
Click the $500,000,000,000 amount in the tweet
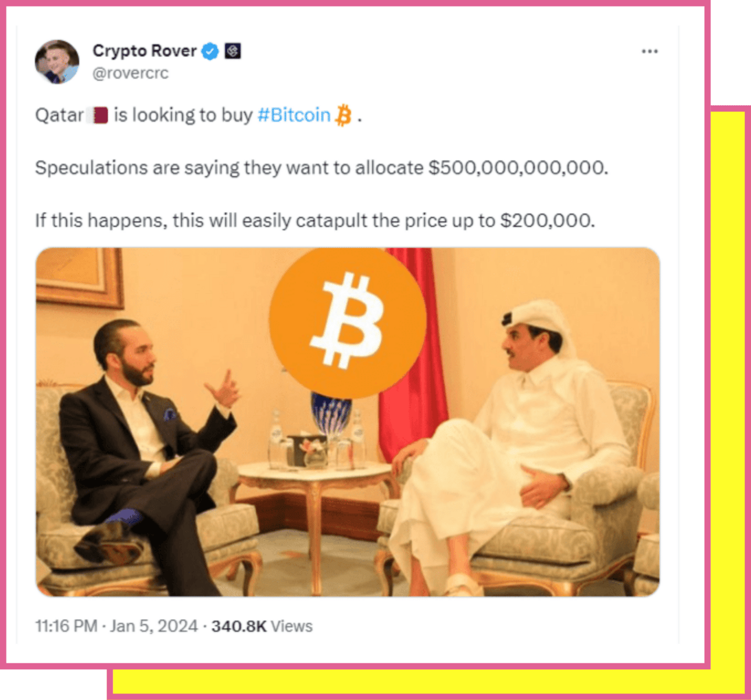pos(517,168)
